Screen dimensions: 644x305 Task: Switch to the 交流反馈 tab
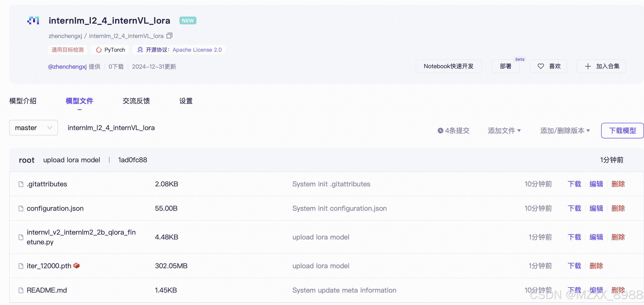136,101
